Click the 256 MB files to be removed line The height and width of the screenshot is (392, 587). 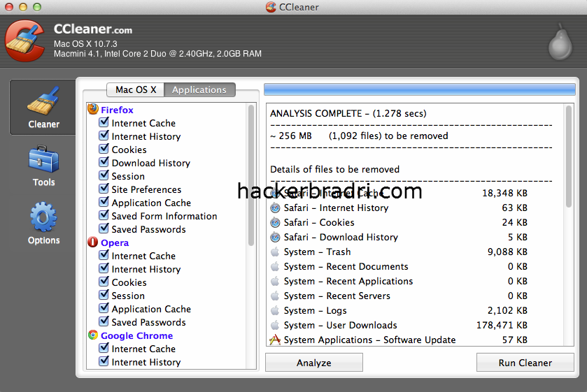pyautogui.click(x=359, y=136)
